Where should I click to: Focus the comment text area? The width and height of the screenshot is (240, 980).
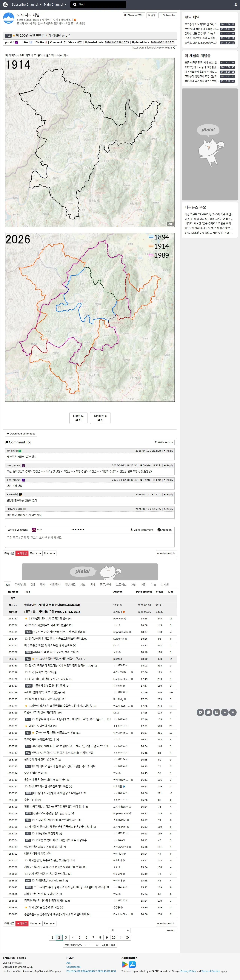[90, 541]
